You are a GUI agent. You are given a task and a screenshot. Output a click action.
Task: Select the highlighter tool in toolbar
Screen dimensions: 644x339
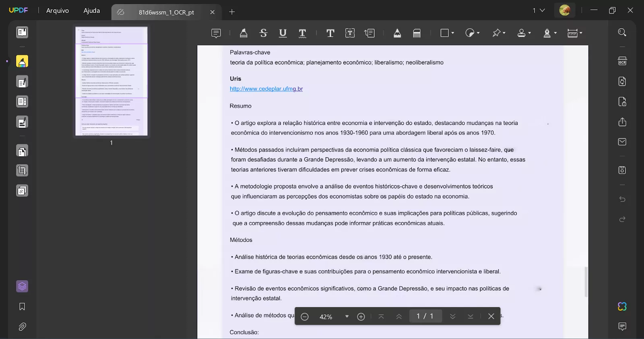point(244,33)
